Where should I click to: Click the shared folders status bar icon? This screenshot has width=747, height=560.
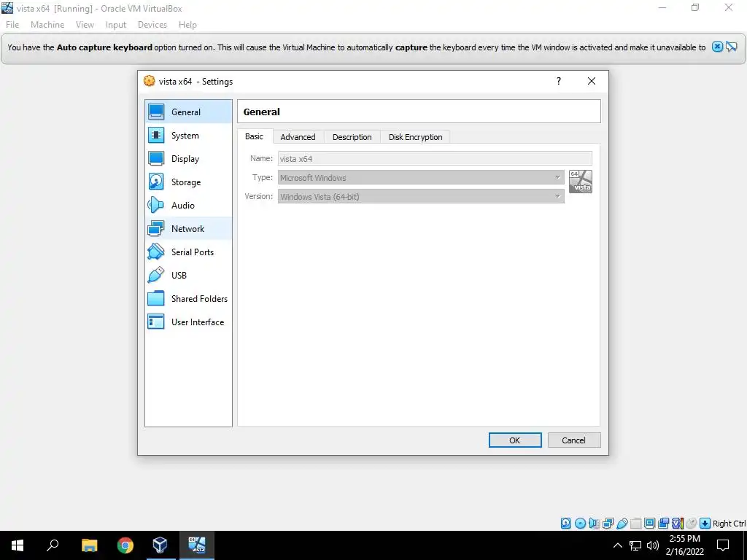pos(635,524)
